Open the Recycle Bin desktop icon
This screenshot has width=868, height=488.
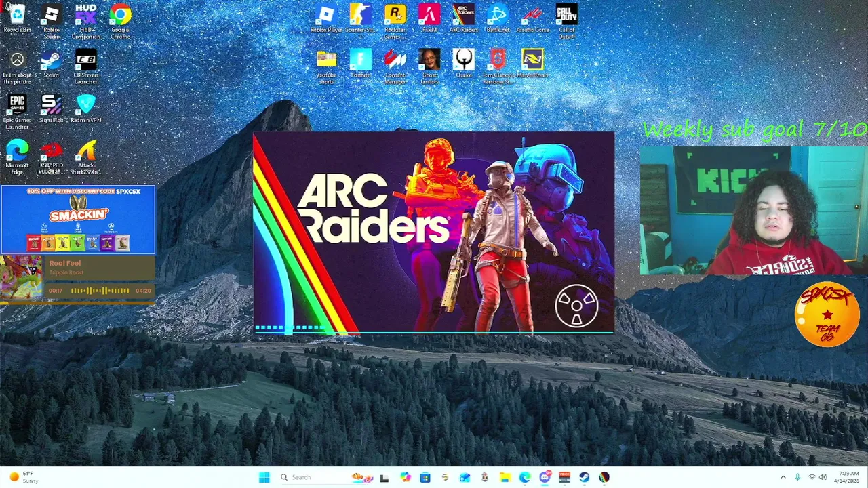17,19
